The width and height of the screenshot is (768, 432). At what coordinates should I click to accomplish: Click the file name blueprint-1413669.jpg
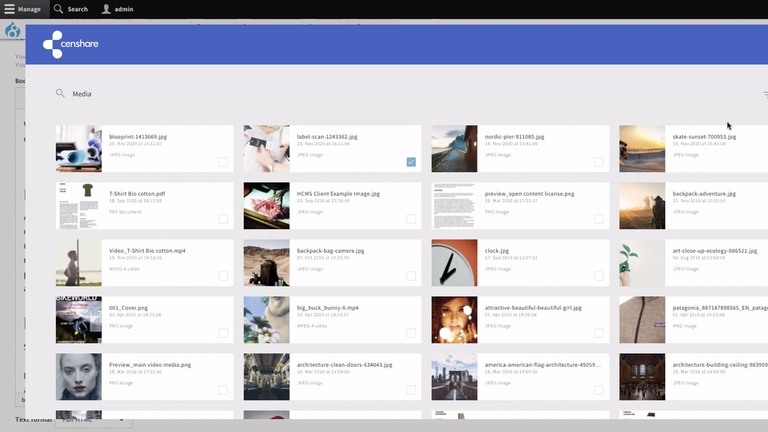138,137
